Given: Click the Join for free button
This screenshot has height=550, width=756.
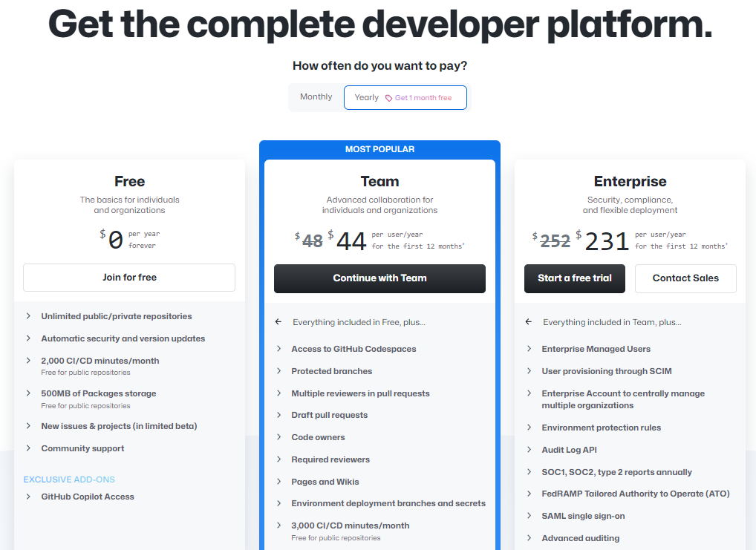Looking at the screenshot, I should pos(129,277).
